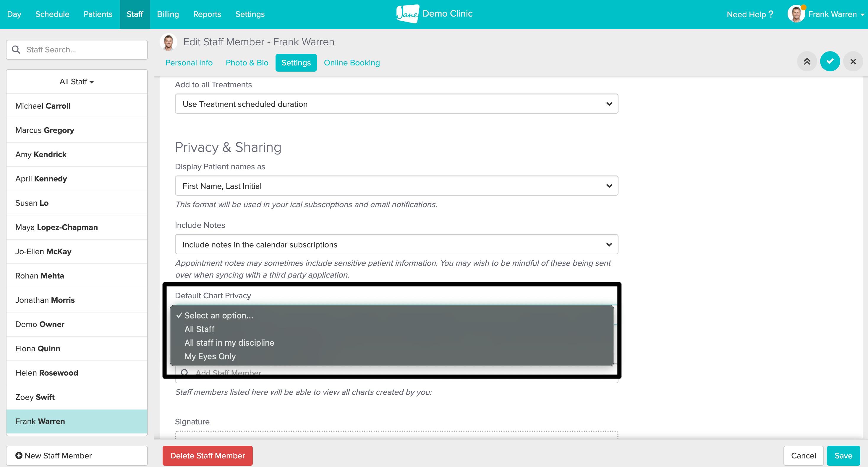This screenshot has height=467, width=868.
Task: Click the Signature label
Action: (192, 422)
